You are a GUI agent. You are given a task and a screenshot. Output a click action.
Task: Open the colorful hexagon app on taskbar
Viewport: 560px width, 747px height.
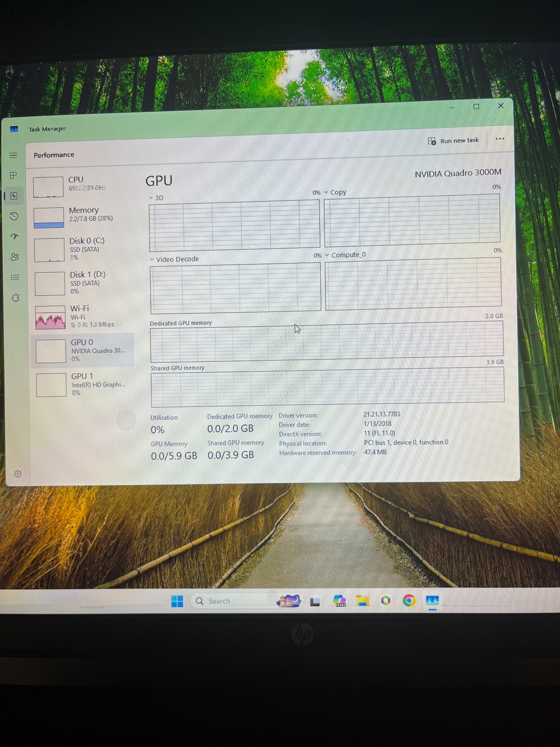tap(386, 601)
